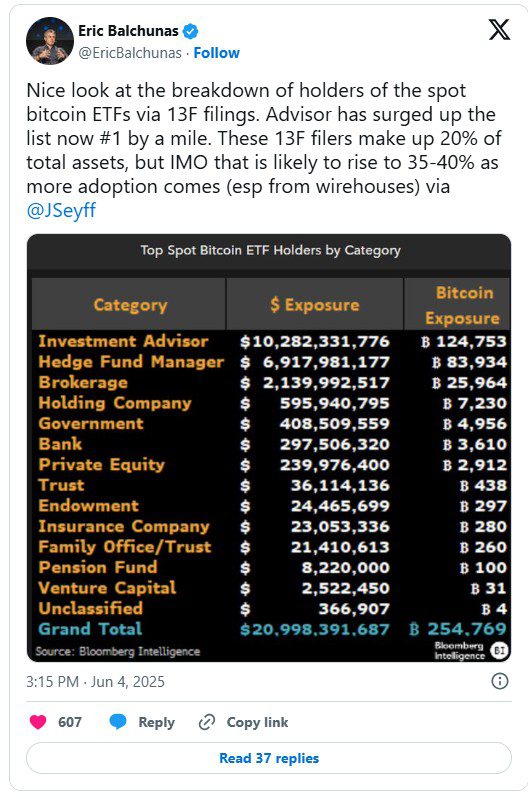Click the Eric Balchunas display name
The height and width of the screenshot is (799, 528).
(x=128, y=31)
